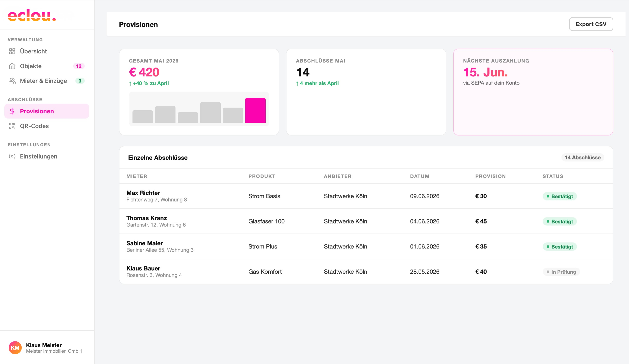Click address 'Gartenstr. 12, Wohnung 6'

coord(156,225)
